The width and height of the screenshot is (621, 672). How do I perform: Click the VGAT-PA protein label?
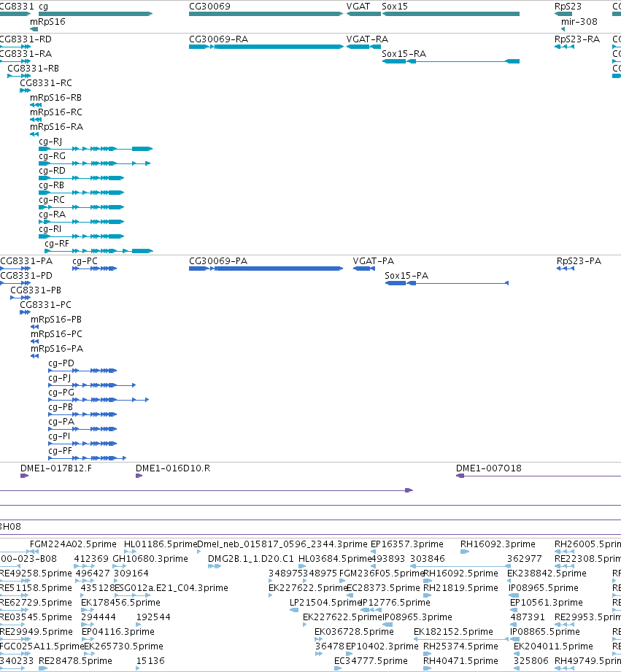tap(374, 260)
